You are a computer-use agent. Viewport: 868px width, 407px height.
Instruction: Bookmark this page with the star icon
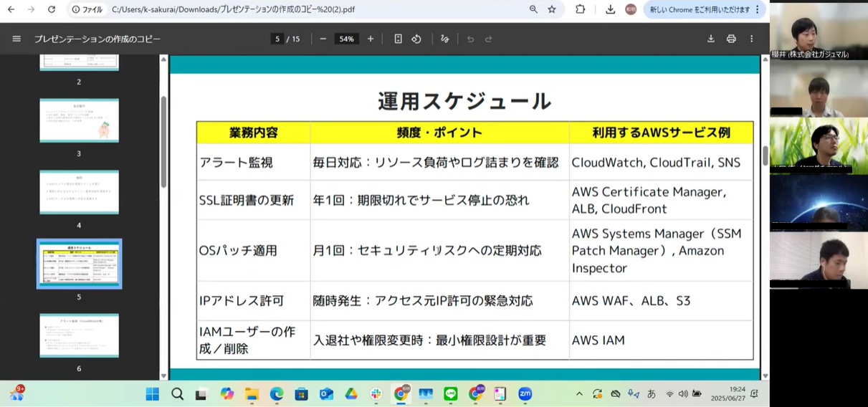[552, 9]
